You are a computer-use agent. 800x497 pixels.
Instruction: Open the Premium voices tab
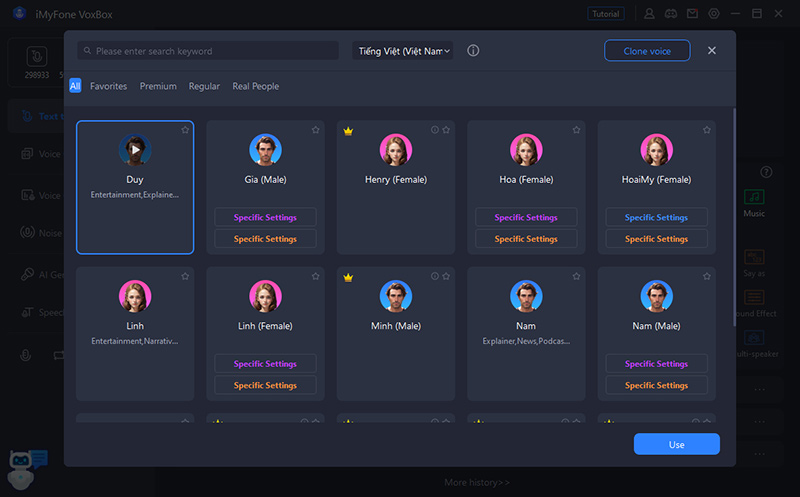pos(158,86)
